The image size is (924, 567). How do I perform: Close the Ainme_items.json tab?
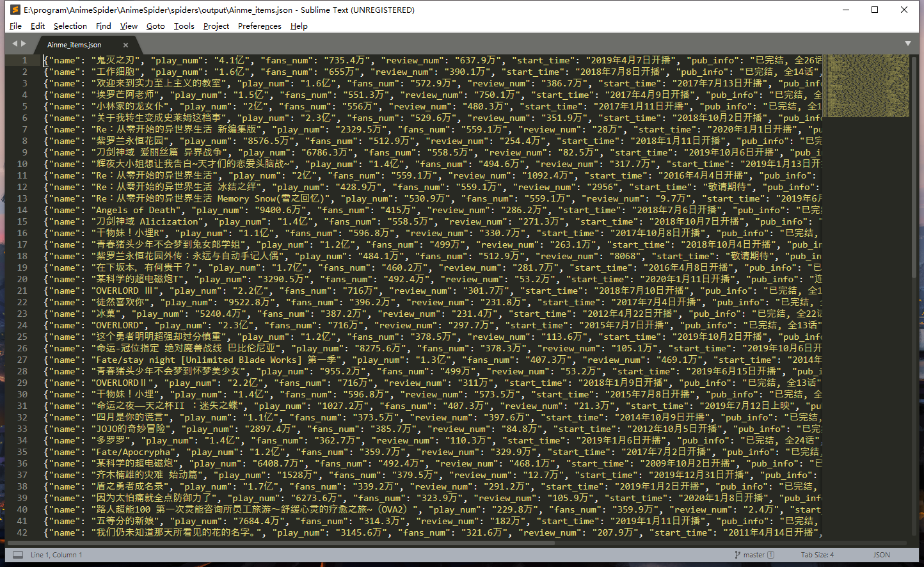pos(125,45)
